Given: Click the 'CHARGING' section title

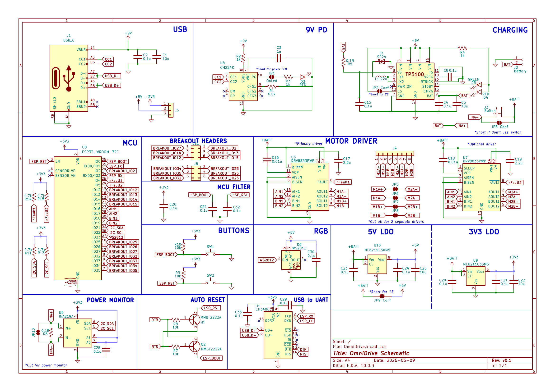Looking at the screenshot, I should [x=510, y=30].
